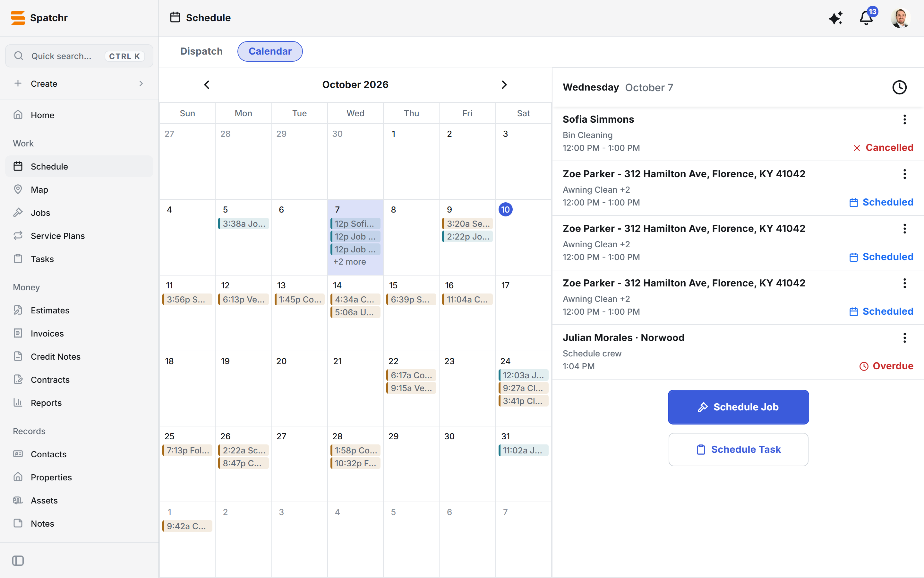
Task: Open Contracts in the sidebar
Action: click(x=79, y=380)
